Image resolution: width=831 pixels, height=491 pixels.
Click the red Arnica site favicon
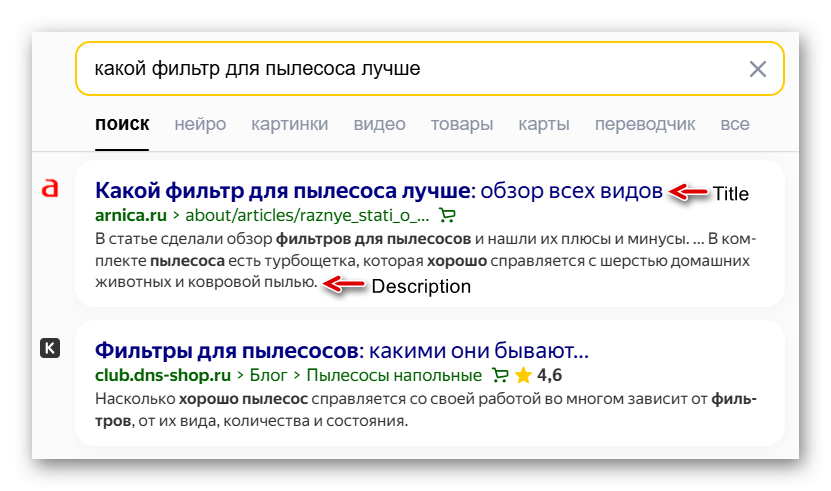50,188
